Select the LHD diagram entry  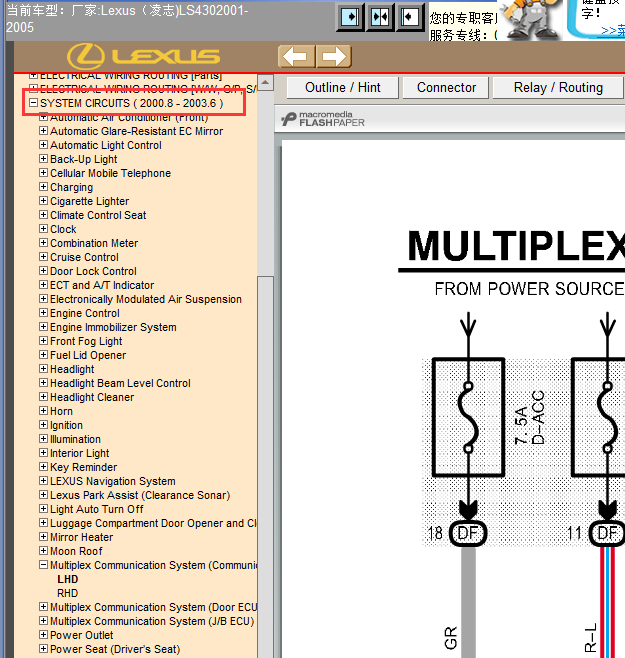pos(68,579)
